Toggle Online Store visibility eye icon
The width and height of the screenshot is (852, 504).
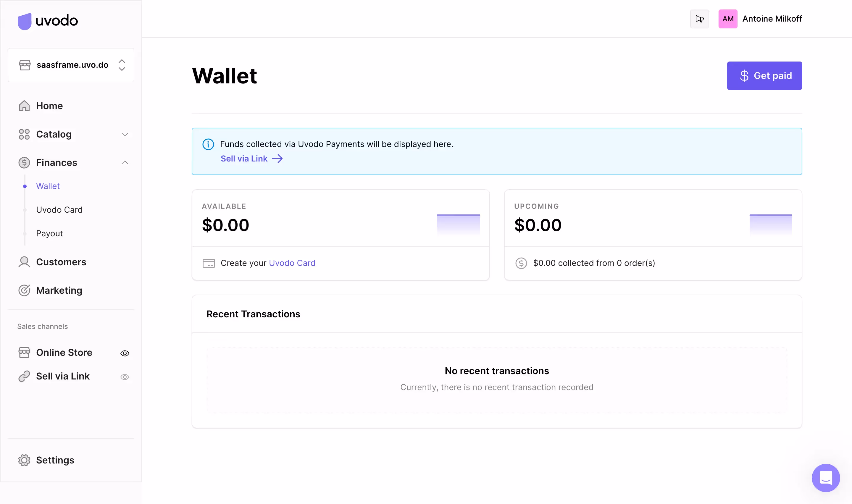tap(125, 353)
